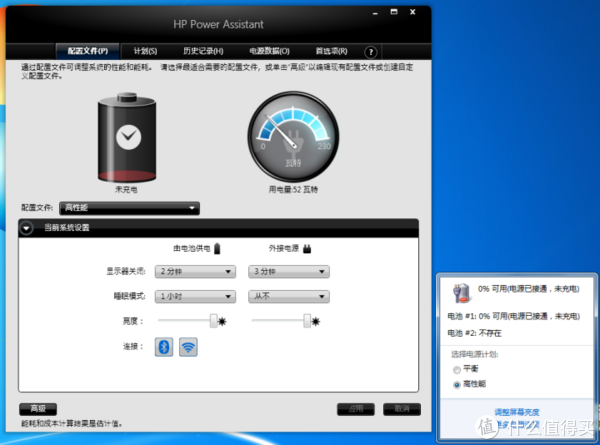Click the 电池 #1: 0% 可用 line

point(514,316)
